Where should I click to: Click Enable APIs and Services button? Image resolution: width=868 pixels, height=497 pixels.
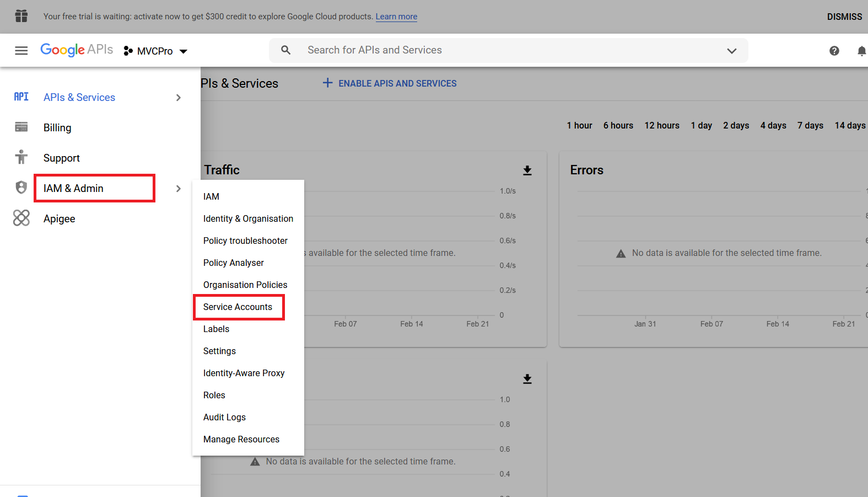click(x=390, y=83)
